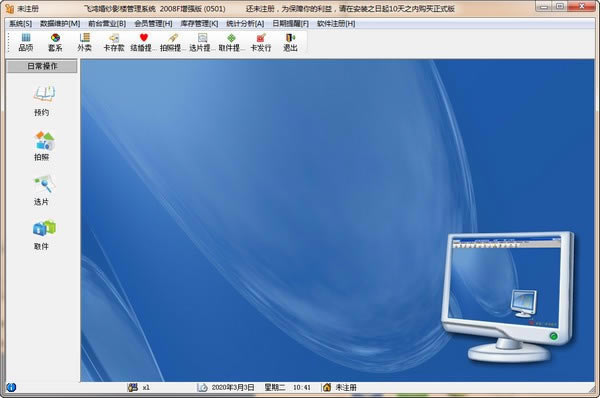Open the green 取件提醒 icon
This screenshot has height=398, width=600.
pyautogui.click(x=231, y=42)
